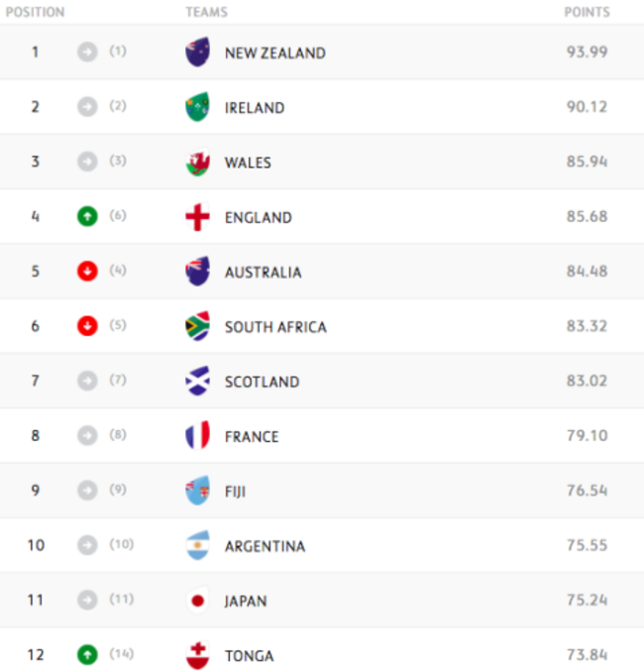Click Scotland's previous rank indicator (7)

coord(118,381)
